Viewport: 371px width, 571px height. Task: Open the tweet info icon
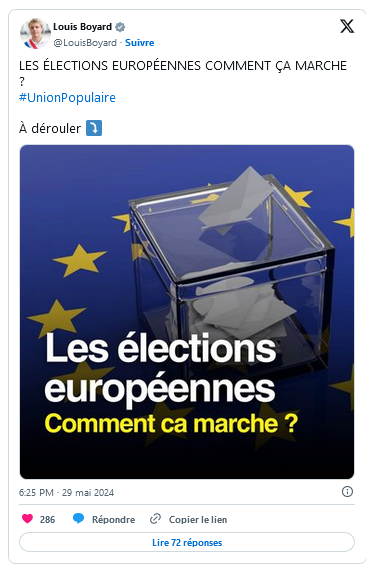point(347,492)
